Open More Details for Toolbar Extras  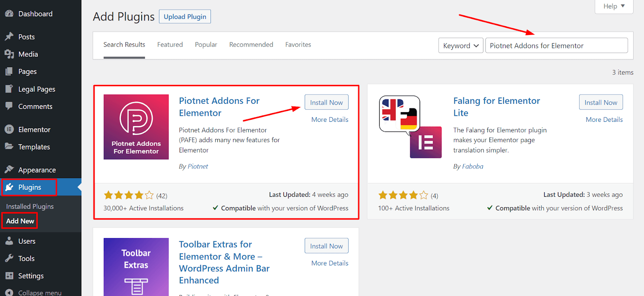tap(330, 263)
